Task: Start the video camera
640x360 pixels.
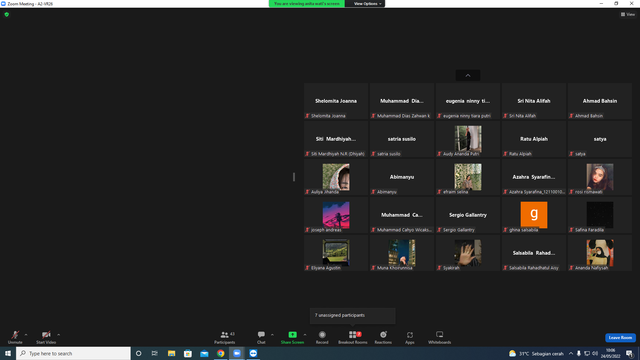Action: tap(46, 337)
